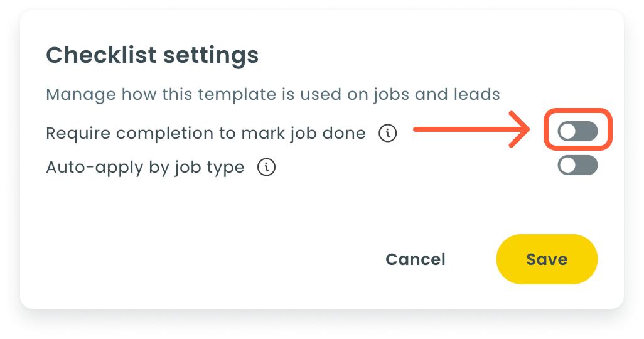Click the switch inside the orange outline

tap(577, 131)
